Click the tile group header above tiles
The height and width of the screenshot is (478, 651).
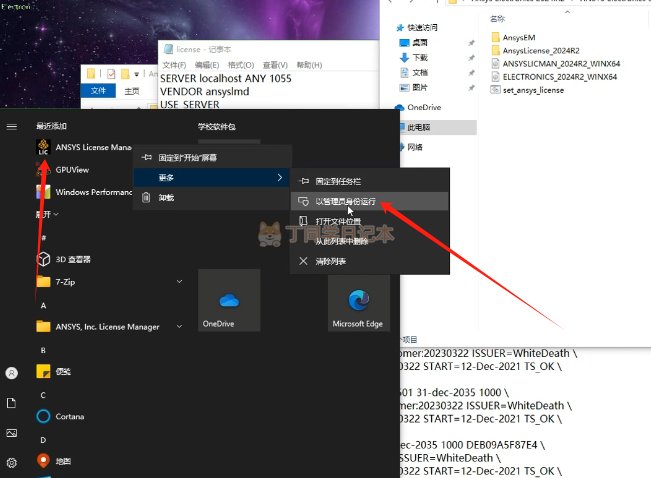[x=217, y=127]
